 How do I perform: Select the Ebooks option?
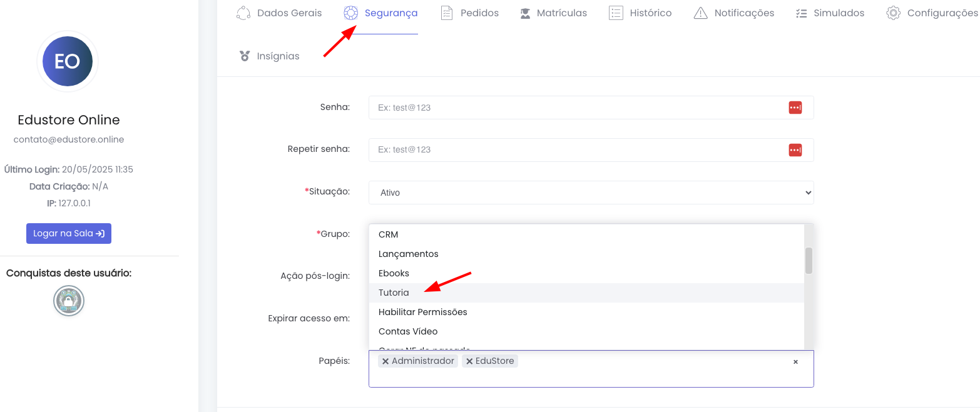(x=394, y=273)
